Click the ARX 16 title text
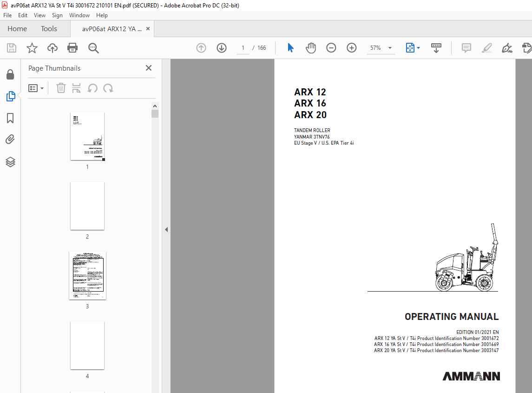Viewport: 532px width, 393px height. (310, 103)
